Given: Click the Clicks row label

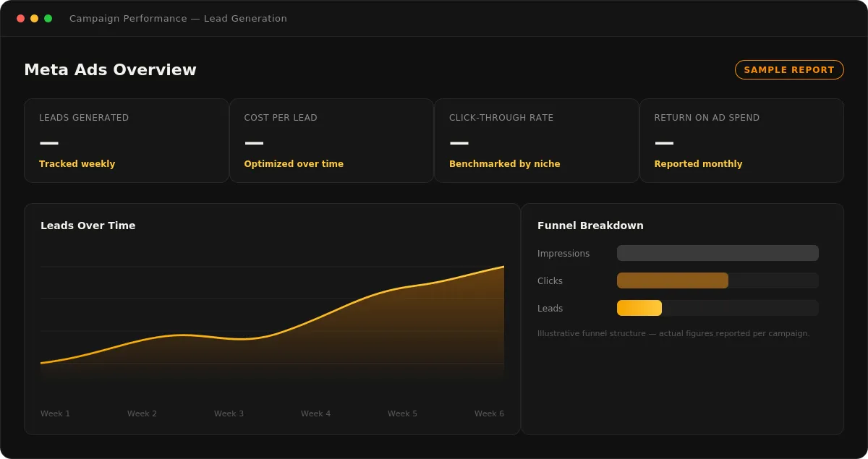Looking at the screenshot, I should pos(550,281).
